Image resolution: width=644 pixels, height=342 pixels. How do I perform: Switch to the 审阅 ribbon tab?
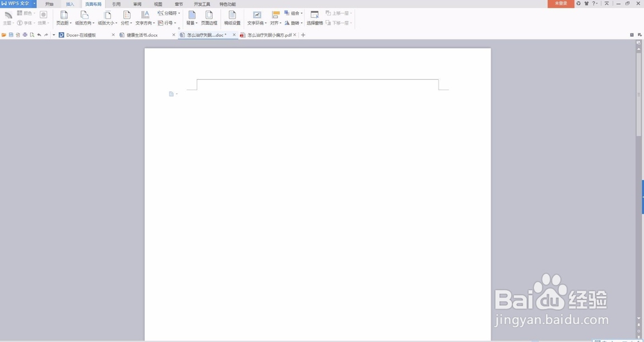137,4
